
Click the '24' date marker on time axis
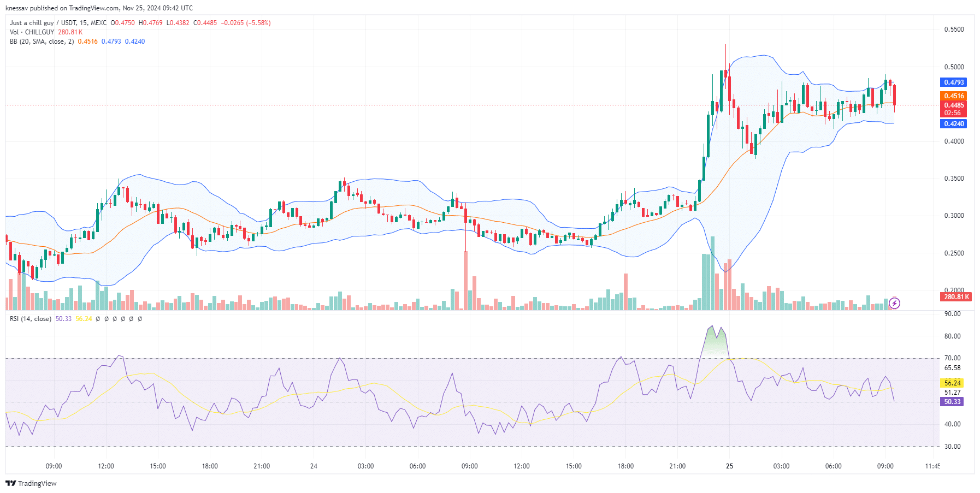pyautogui.click(x=314, y=466)
